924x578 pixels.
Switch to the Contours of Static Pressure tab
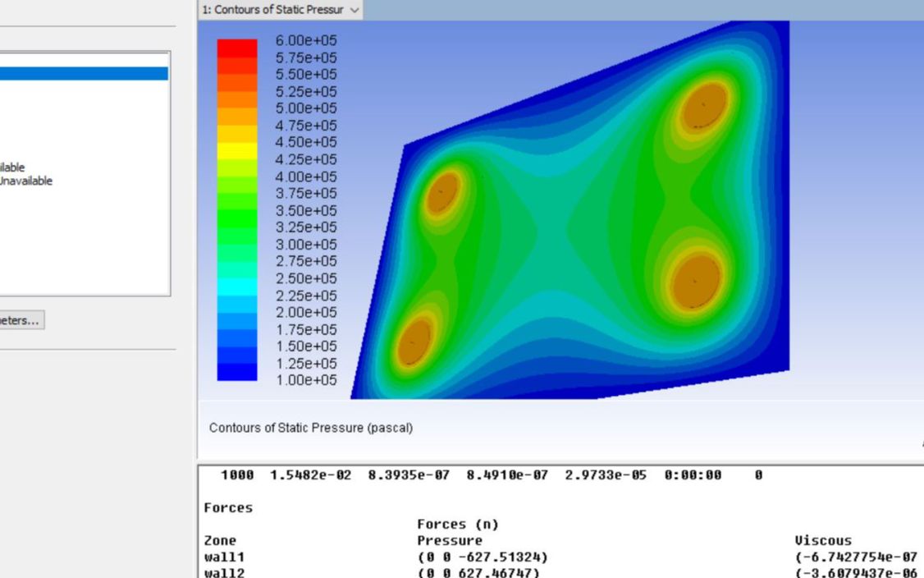[x=272, y=10]
